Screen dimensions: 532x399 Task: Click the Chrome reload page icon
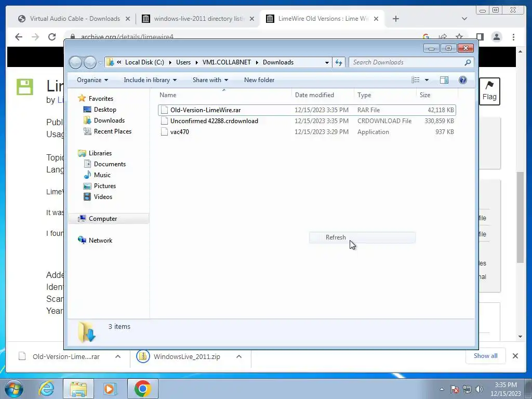click(52, 37)
